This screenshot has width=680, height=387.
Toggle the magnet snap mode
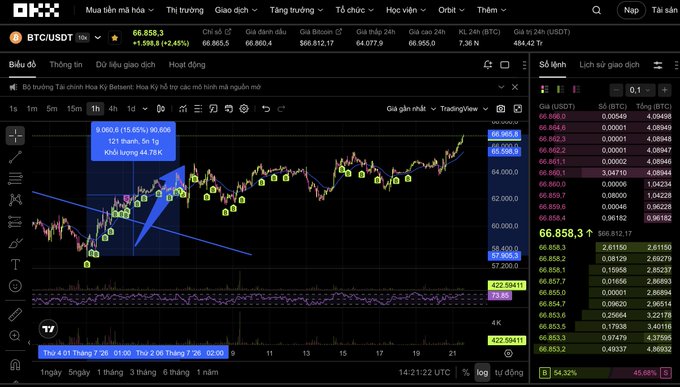(15, 364)
